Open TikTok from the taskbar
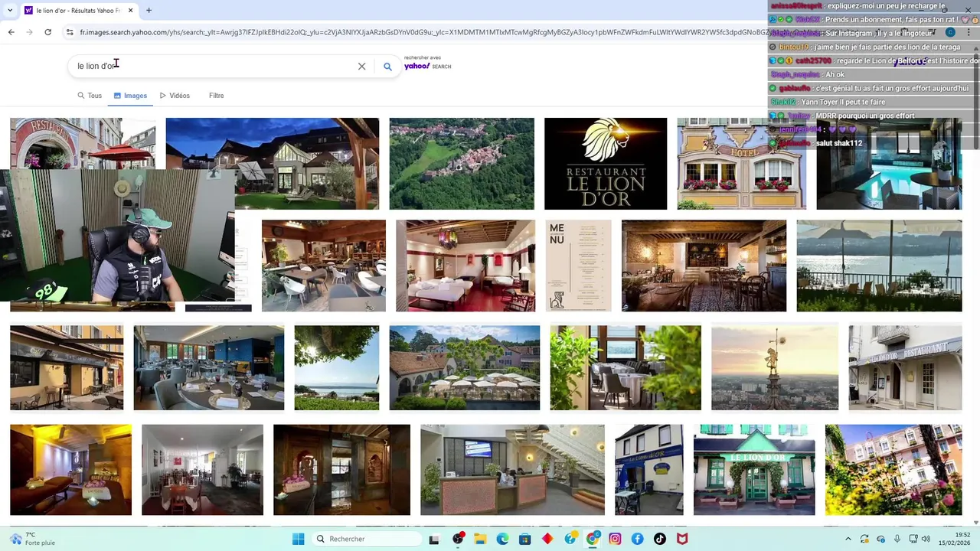This screenshot has height=551, width=980. pos(660,539)
